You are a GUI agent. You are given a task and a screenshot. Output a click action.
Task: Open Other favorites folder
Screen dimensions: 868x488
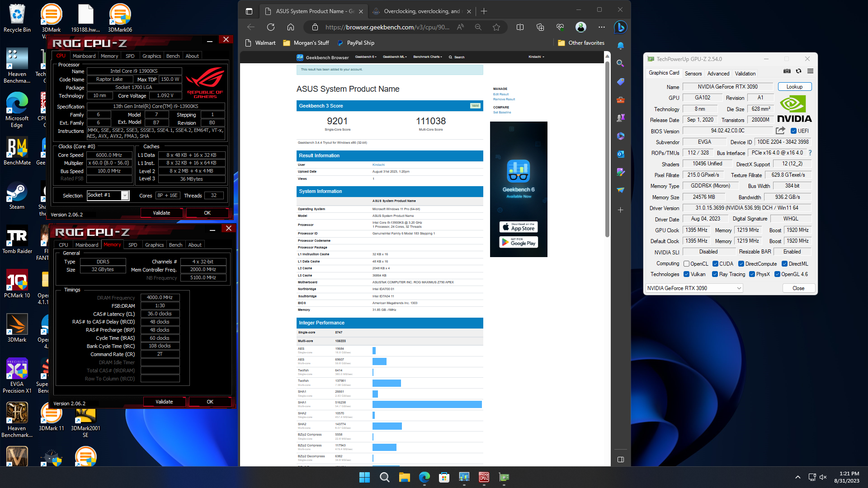(581, 43)
